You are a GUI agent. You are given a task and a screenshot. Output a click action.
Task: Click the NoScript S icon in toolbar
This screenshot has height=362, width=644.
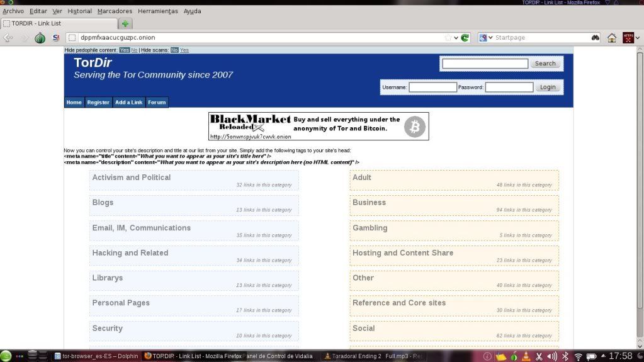click(56, 38)
